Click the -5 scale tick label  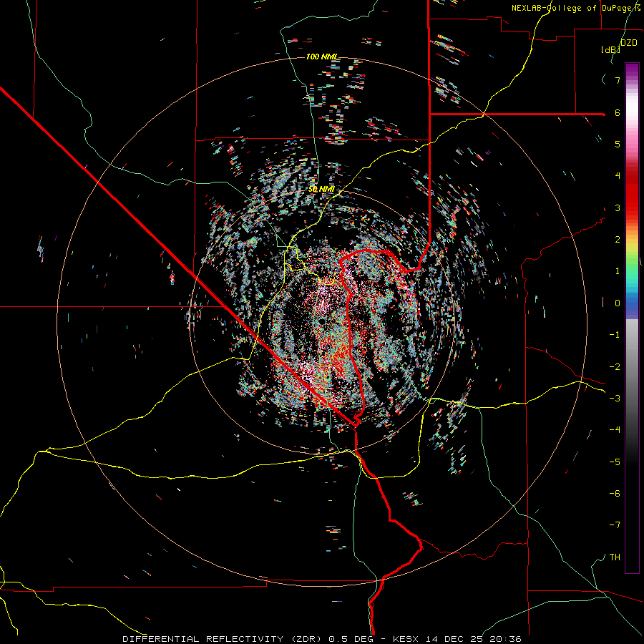[615, 462]
